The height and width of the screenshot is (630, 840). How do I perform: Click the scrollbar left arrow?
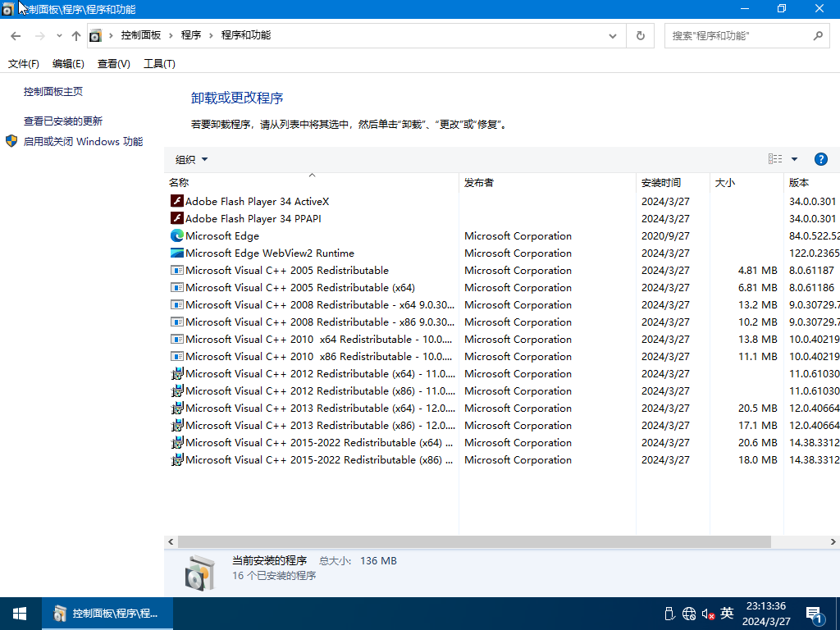pos(171,542)
